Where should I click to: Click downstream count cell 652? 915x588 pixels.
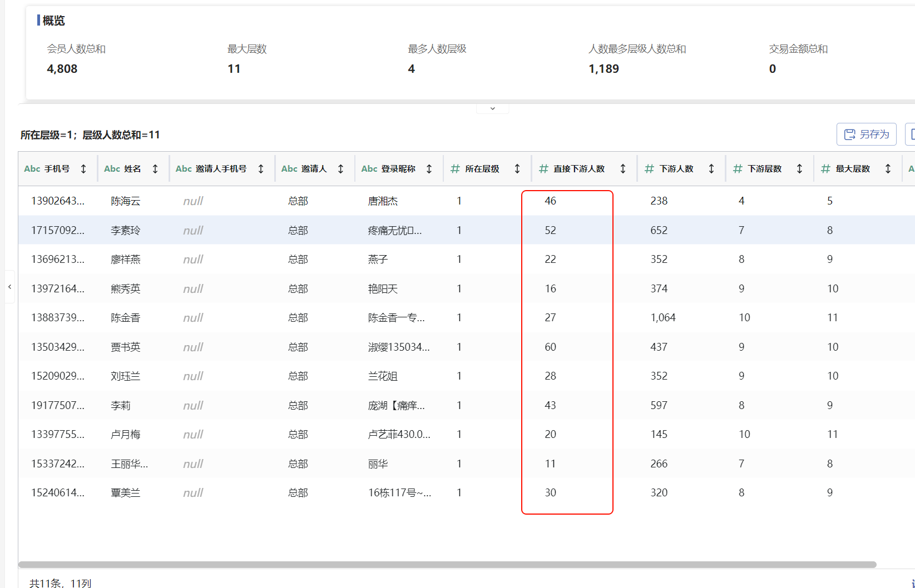coord(659,230)
